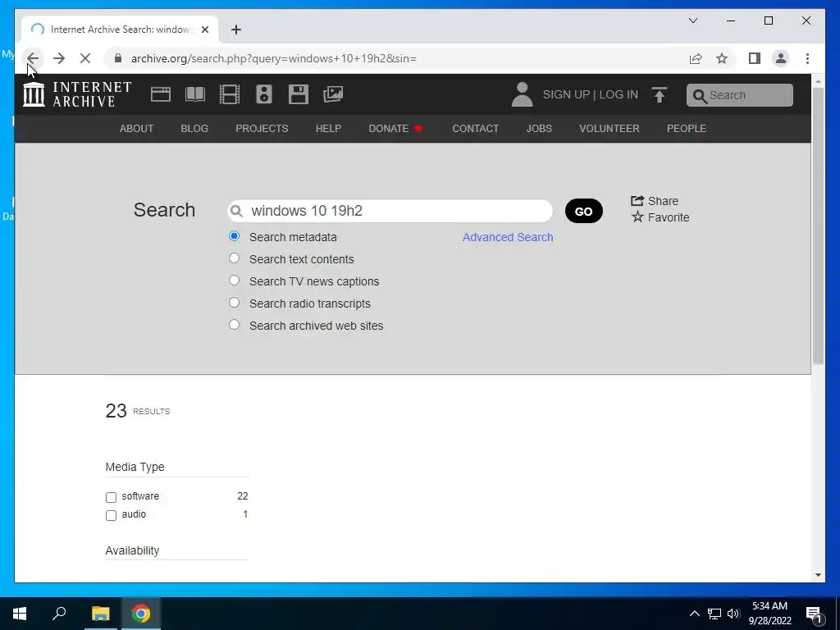Go back with the browser back arrow
The height and width of the screenshot is (630, 840).
[x=33, y=58]
